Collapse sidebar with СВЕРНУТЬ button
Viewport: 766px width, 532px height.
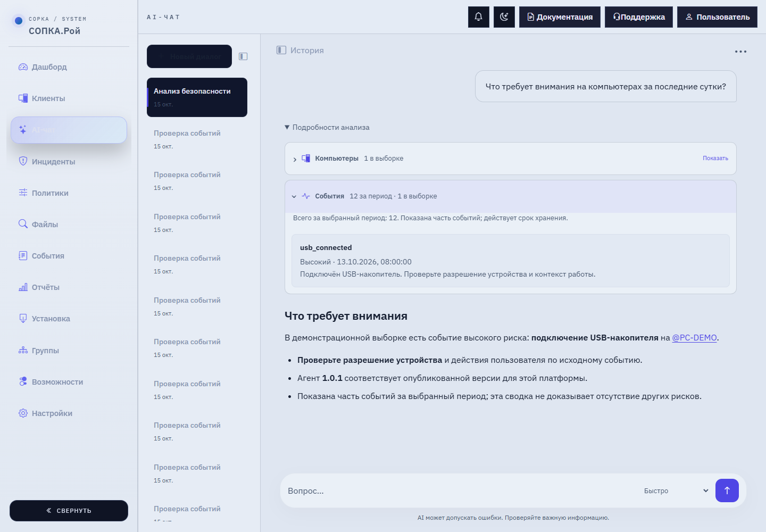point(69,511)
